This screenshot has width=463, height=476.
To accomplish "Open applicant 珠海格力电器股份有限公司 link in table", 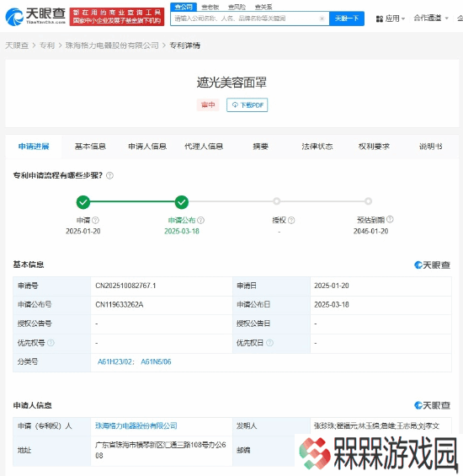I will click(x=136, y=426).
